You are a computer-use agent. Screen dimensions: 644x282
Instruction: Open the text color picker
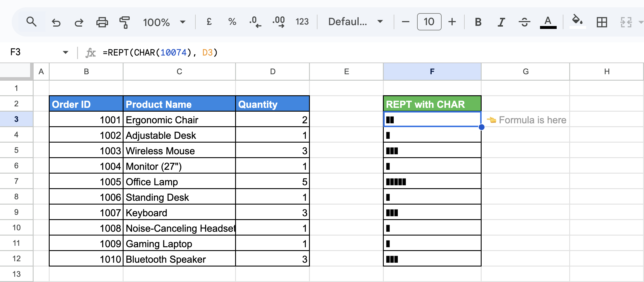click(548, 22)
